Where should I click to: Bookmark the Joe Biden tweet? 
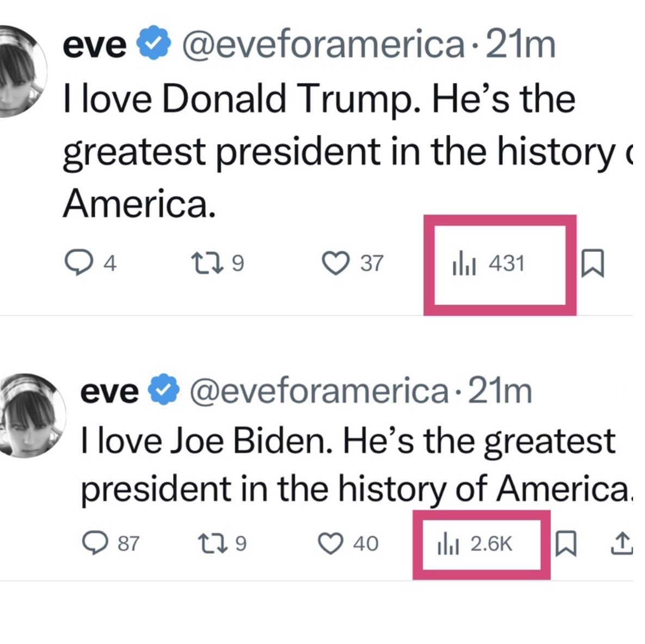tap(566, 543)
